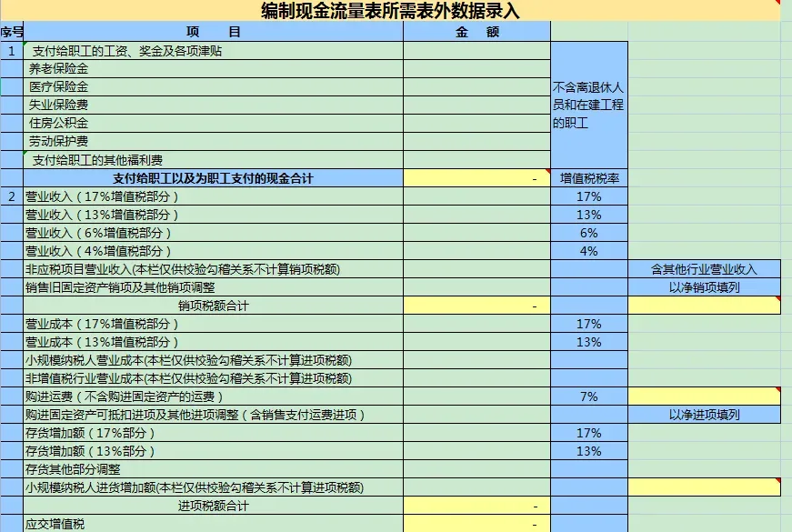The image size is (792, 532).
Task: Select 营业收入(4%增值税部分) label cell
Action: tap(213, 251)
